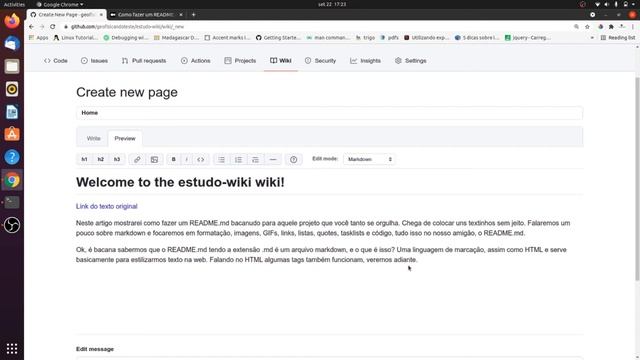Insert an unordered list
Screen dimensions: 640x360
(x=221, y=159)
